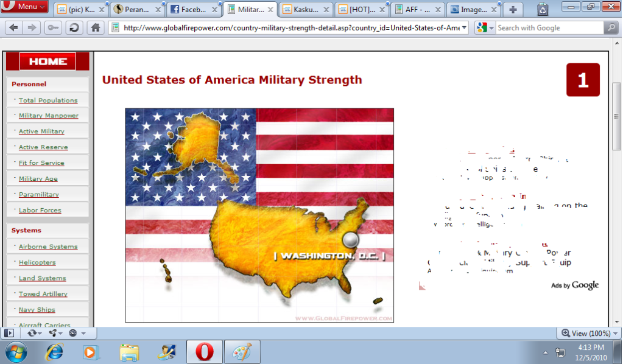
Task: Close the Faceb... tab
Action: point(214,10)
